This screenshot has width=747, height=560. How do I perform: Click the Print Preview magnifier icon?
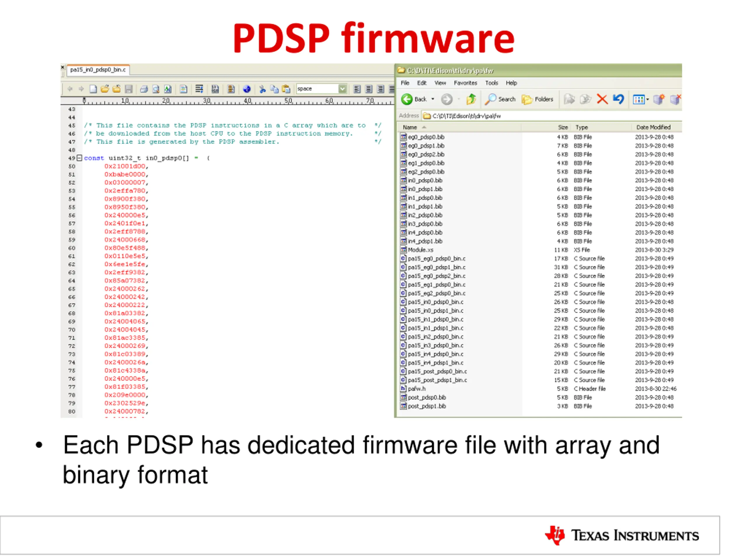(156, 89)
